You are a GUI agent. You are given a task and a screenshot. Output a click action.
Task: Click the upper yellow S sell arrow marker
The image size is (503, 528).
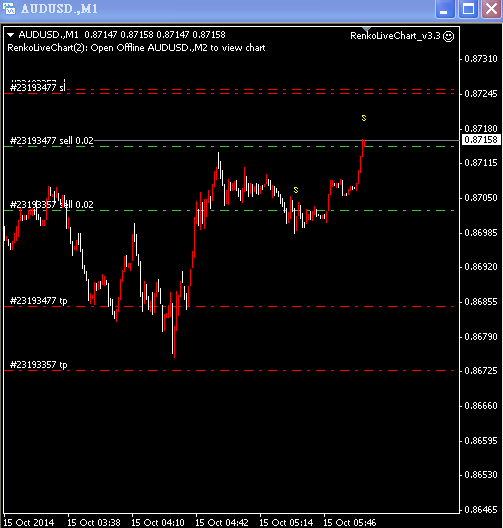(x=364, y=118)
